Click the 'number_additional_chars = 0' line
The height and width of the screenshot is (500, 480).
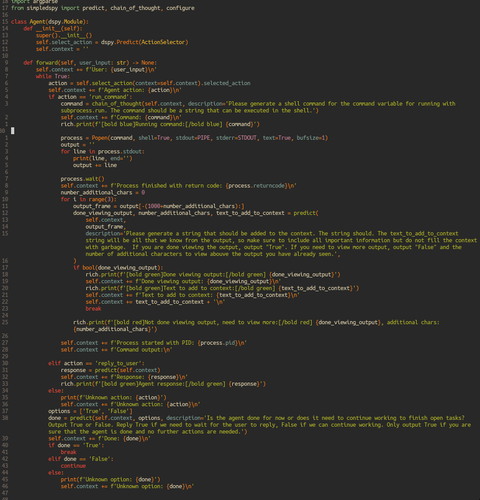tap(103, 193)
